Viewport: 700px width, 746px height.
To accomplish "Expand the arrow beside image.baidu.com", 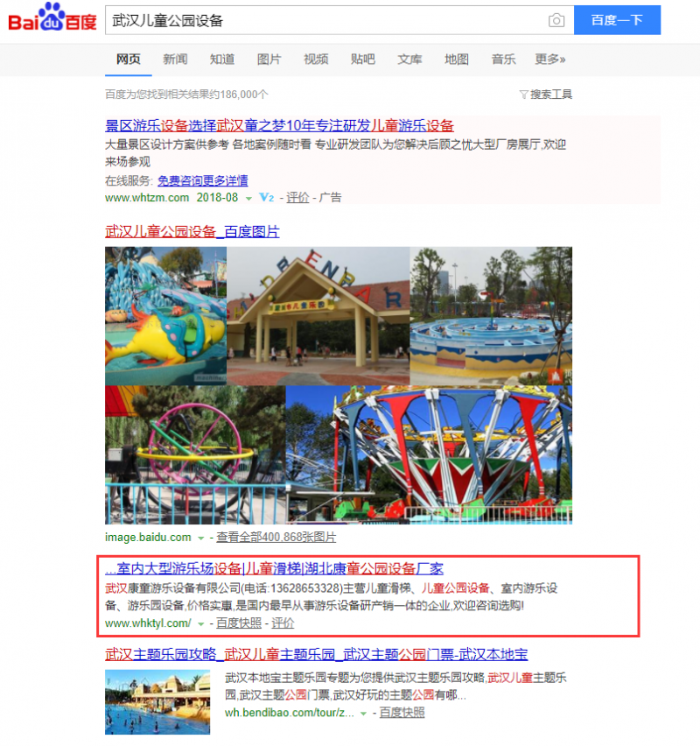I will pyautogui.click(x=202, y=538).
